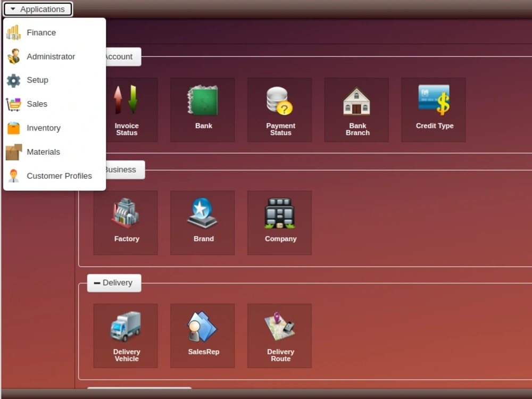Click the Delivery Vehicle label text
The height and width of the screenshot is (399, 532).
click(127, 355)
